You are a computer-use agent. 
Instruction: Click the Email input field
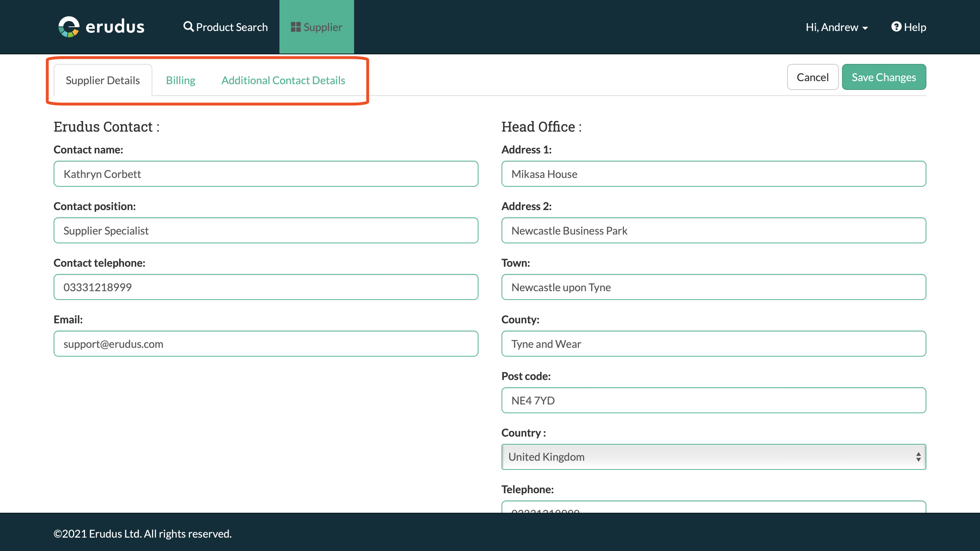(266, 344)
